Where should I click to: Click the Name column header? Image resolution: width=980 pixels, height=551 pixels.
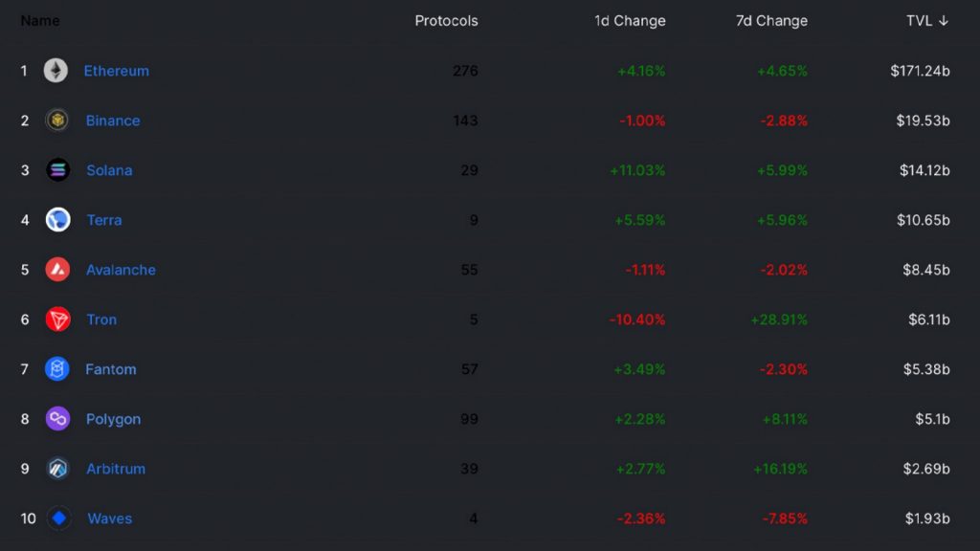tap(39, 21)
